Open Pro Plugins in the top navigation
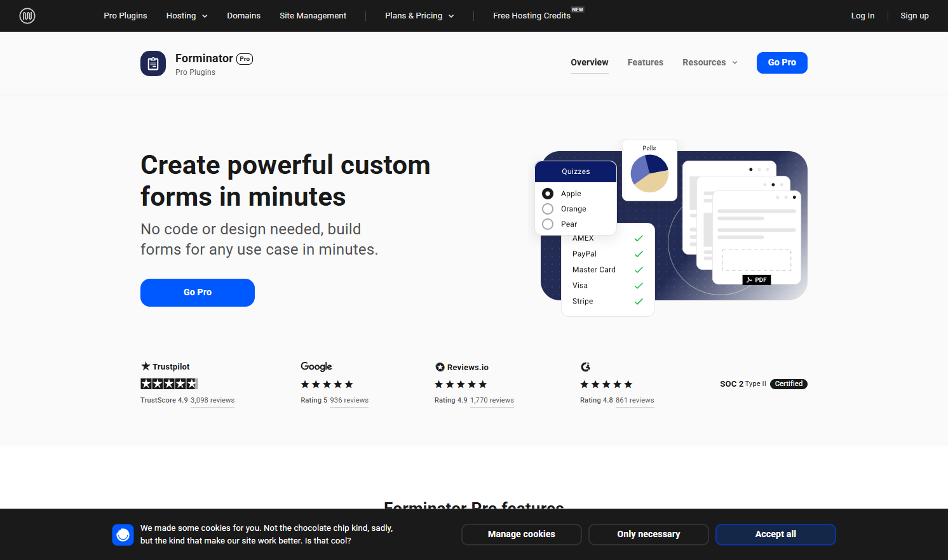This screenshot has width=948, height=560. (x=125, y=16)
